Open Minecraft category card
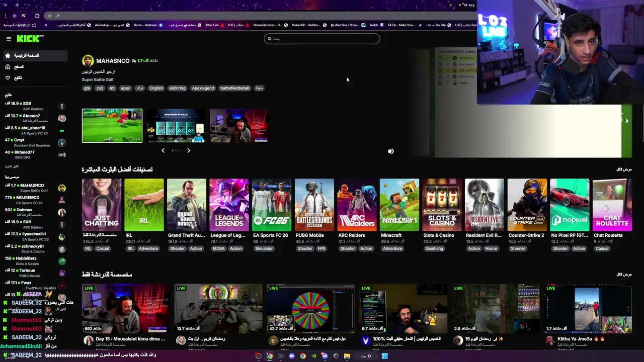This screenshot has height=362, width=644. click(x=399, y=205)
